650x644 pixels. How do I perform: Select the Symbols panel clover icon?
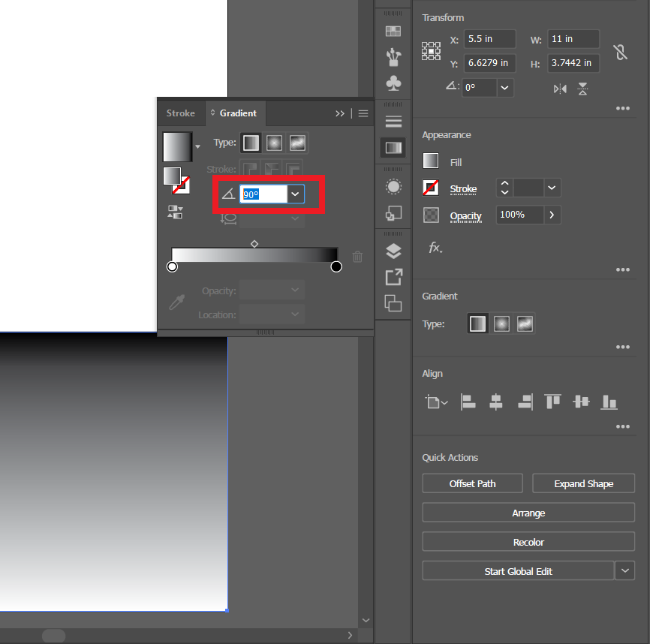point(393,83)
